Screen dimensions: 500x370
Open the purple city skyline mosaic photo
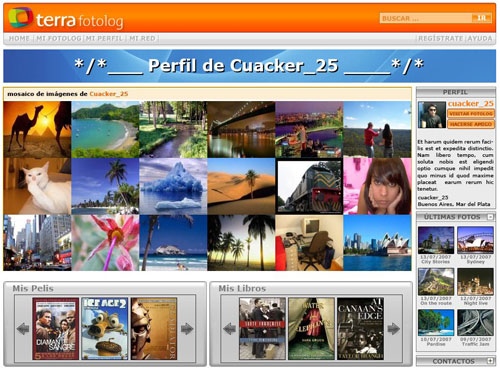(x=309, y=130)
